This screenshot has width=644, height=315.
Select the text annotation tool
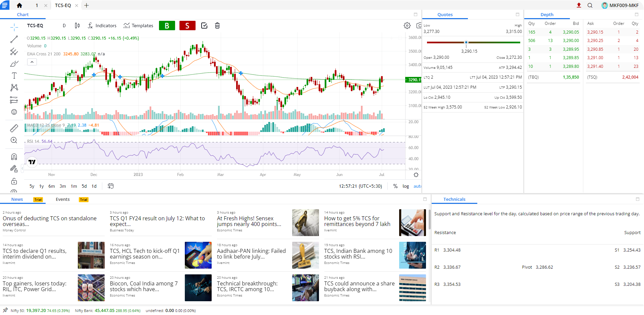(x=14, y=76)
